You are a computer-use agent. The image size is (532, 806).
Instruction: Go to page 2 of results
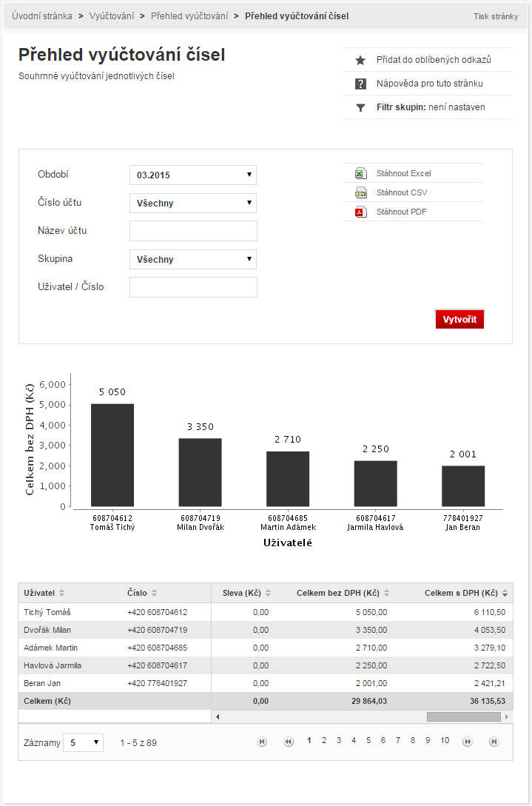[x=324, y=740]
